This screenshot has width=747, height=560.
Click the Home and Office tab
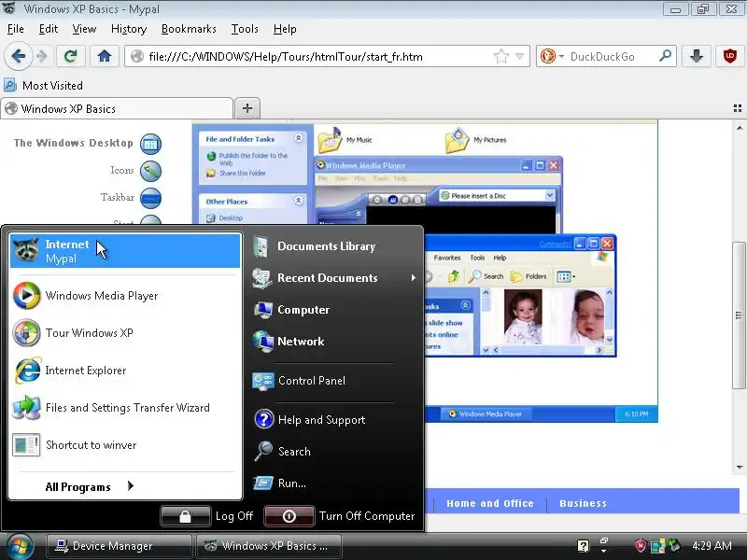[489, 503]
